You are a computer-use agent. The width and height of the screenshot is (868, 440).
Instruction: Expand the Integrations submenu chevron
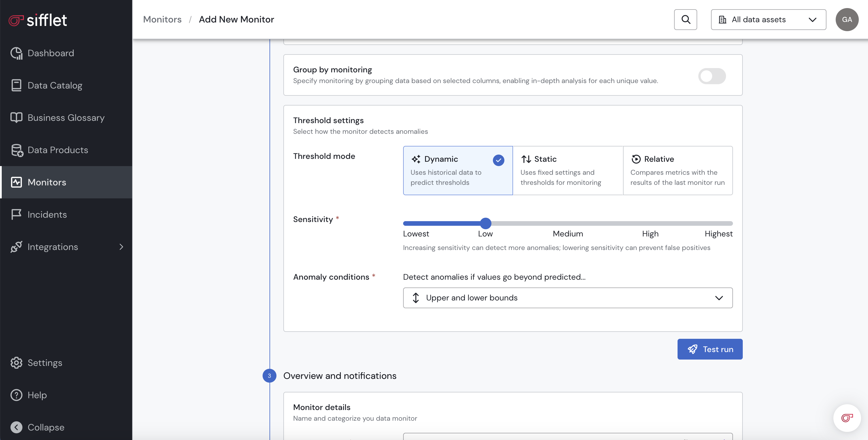point(121,247)
